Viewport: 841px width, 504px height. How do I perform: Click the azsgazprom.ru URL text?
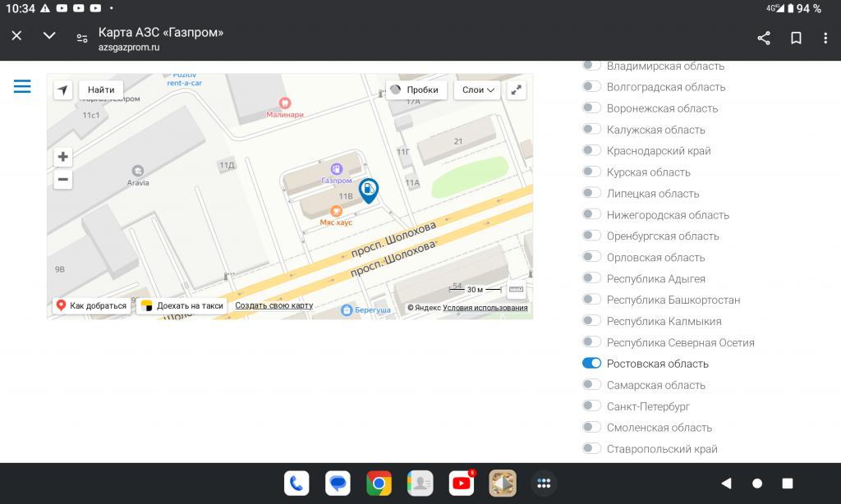click(x=129, y=47)
